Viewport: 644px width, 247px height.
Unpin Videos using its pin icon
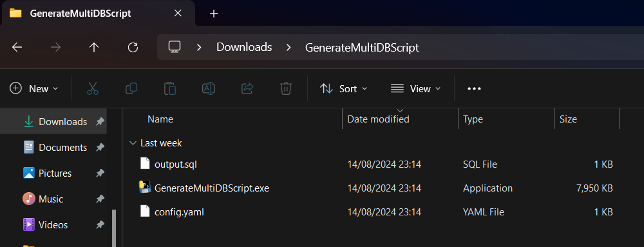[100, 225]
